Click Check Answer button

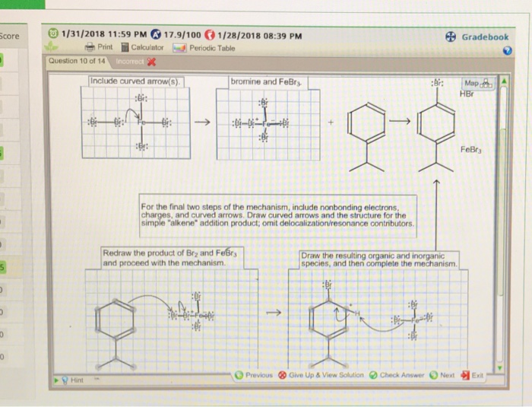click(397, 375)
